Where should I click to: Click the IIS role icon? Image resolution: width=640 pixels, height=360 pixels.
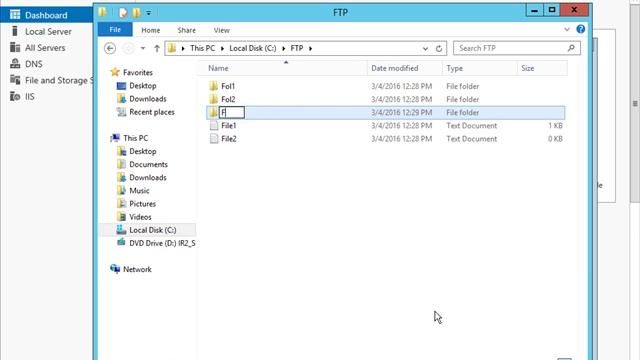[x=15, y=96]
